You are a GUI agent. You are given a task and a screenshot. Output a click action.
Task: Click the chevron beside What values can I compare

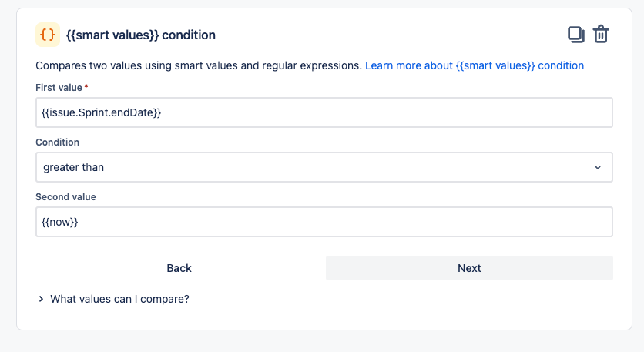tap(41, 299)
